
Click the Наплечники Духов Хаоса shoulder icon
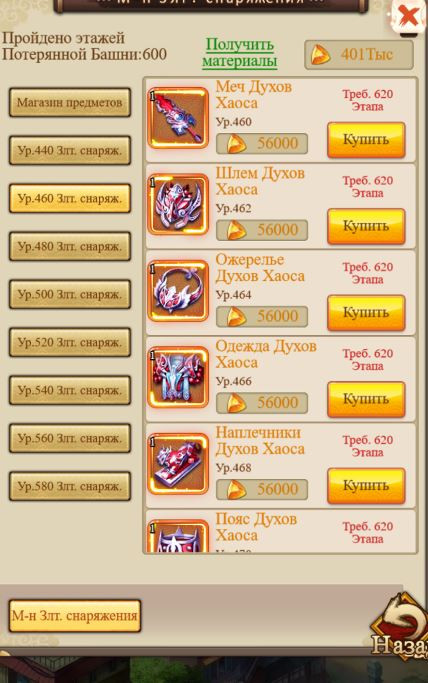[178, 463]
